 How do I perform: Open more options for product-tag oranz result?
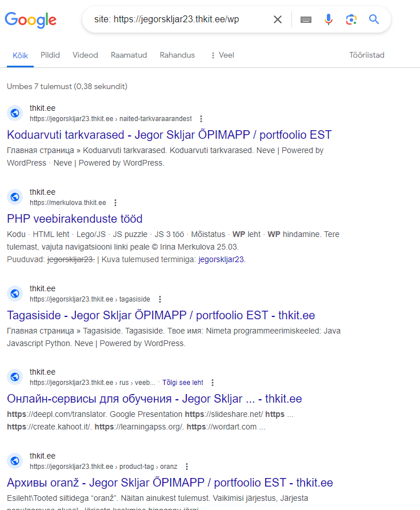187,467
